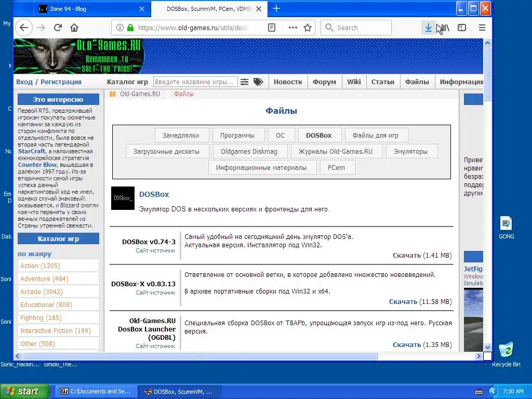This screenshot has width=532, height=399.
Task: Open advanced search filter sliders icon
Action: pos(244,82)
